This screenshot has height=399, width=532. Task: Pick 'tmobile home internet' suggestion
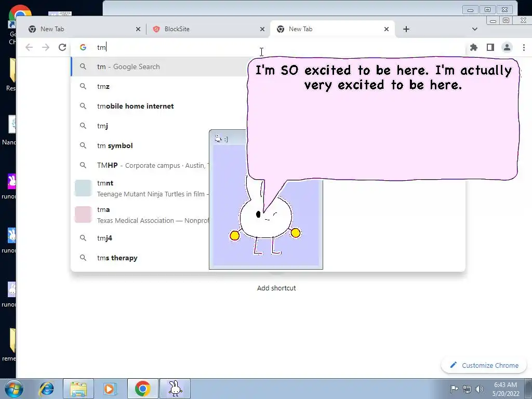[159, 106]
